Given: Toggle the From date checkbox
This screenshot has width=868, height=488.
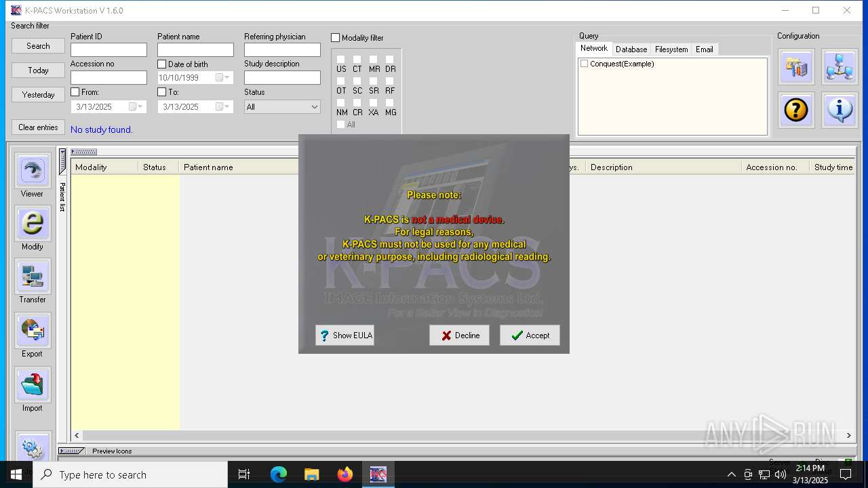Looking at the screenshot, I should click(x=75, y=91).
